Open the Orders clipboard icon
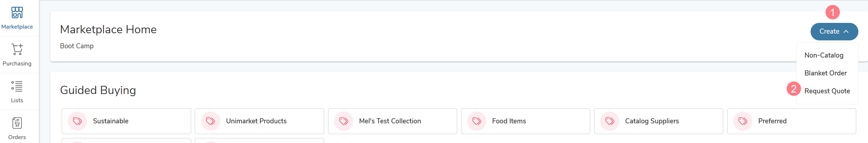Image resolution: width=868 pixels, height=143 pixels. coord(17,123)
